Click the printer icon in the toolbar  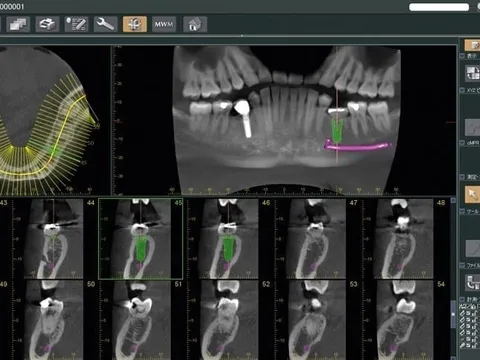[47, 24]
